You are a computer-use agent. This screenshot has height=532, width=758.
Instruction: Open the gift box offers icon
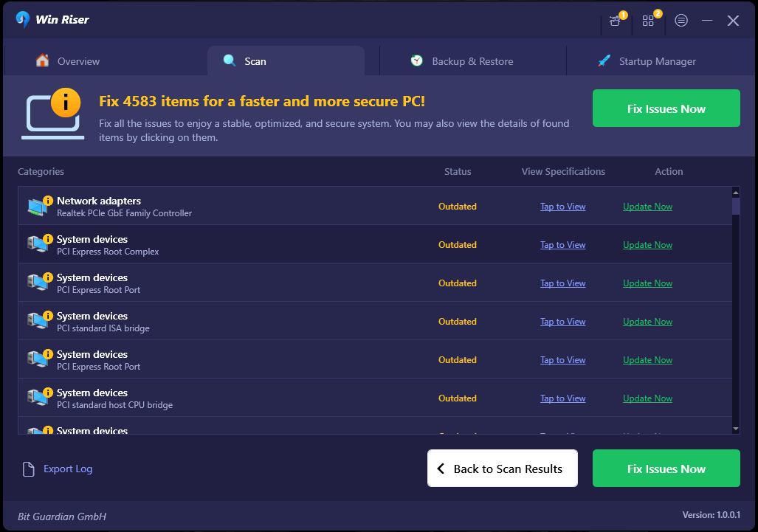(615, 21)
